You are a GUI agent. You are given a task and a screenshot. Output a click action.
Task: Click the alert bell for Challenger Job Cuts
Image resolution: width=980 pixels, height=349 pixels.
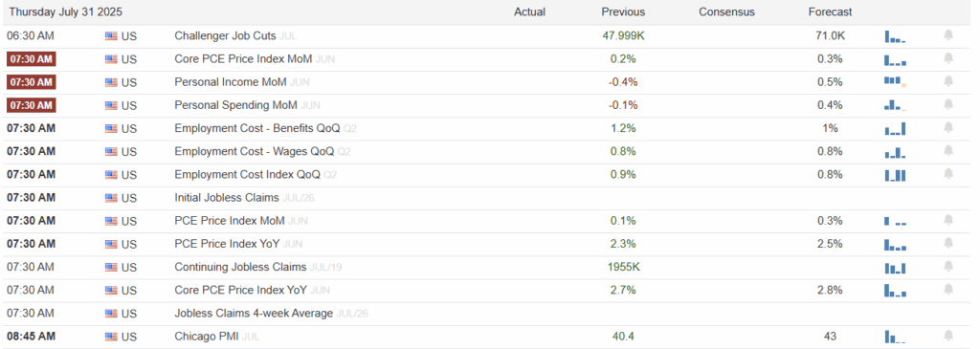tap(948, 35)
